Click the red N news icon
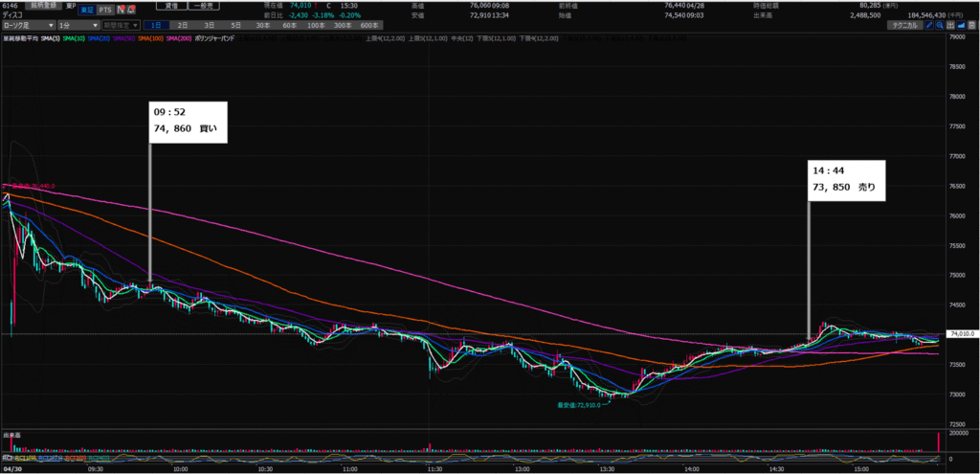 (121, 10)
